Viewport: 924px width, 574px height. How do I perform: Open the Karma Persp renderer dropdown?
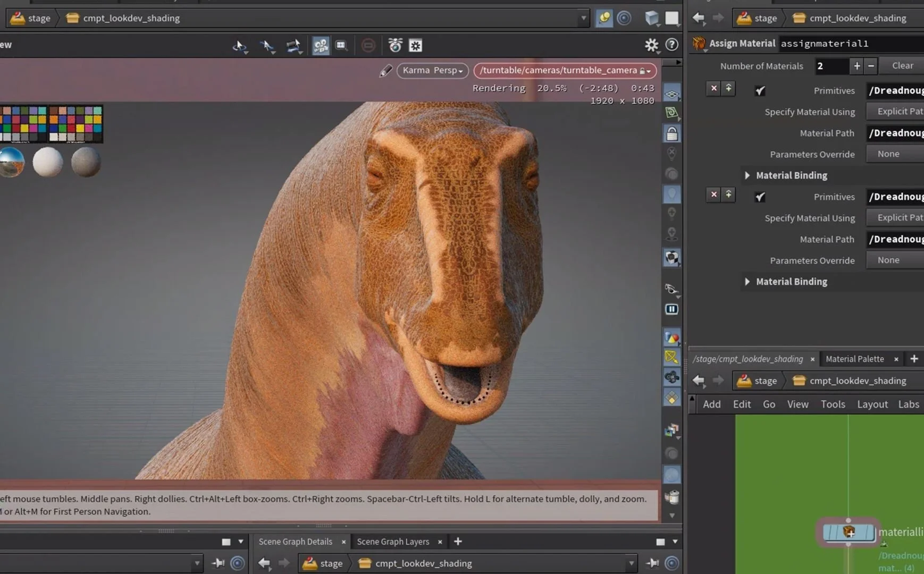pos(432,71)
